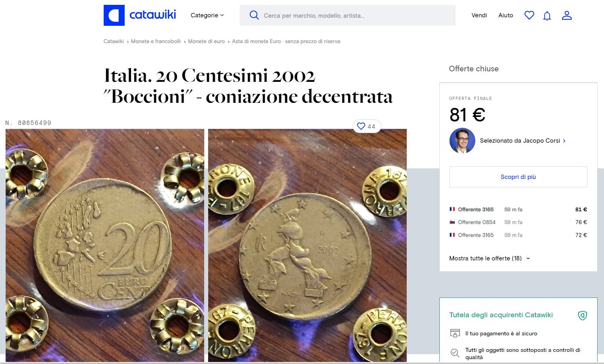Go to Monete di euro breadcrumb
Image resolution: width=604 pixels, height=364 pixels.
206,41
